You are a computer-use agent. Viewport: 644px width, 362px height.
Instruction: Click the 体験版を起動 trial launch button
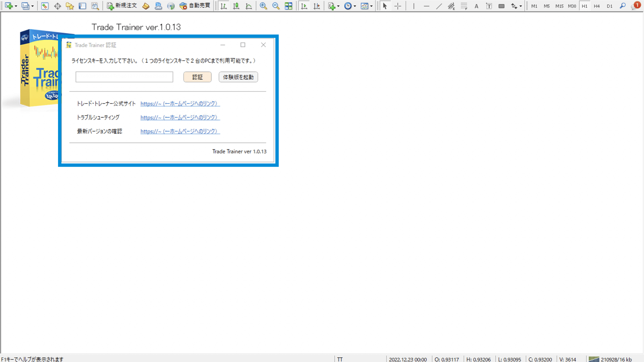point(238,77)
